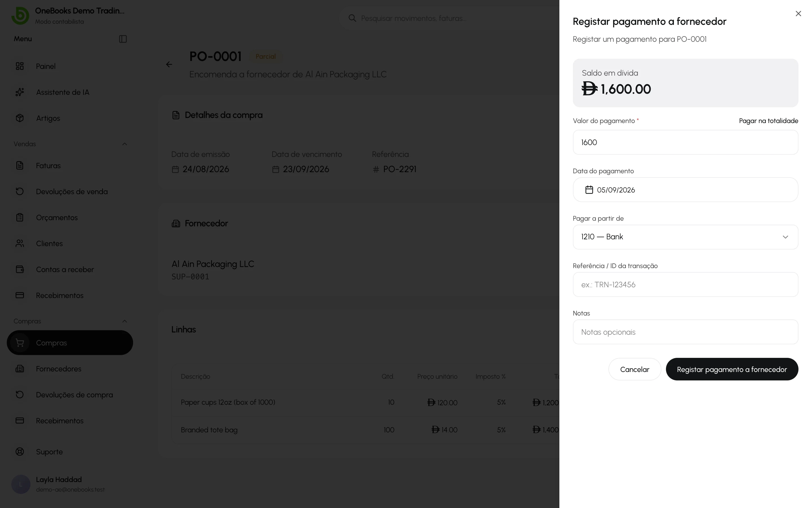
Task: Click the Suporte lifebuoy icon
Action: point(20,452)
